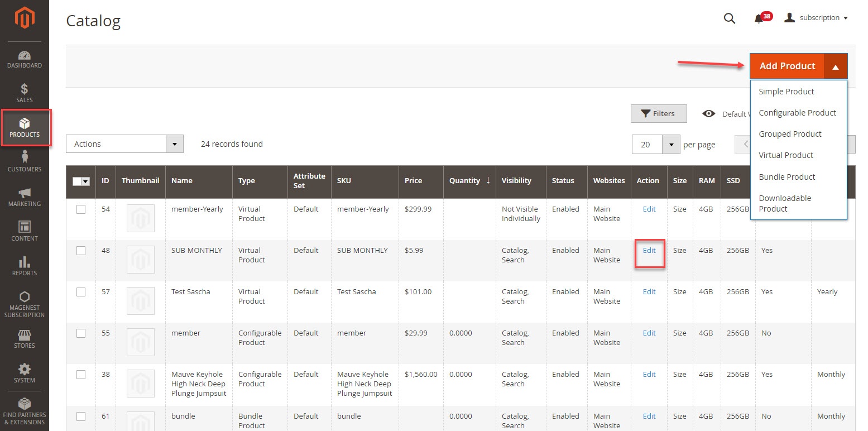Open the per page count dropdown

pyautogui.click(x=670, y=145)
